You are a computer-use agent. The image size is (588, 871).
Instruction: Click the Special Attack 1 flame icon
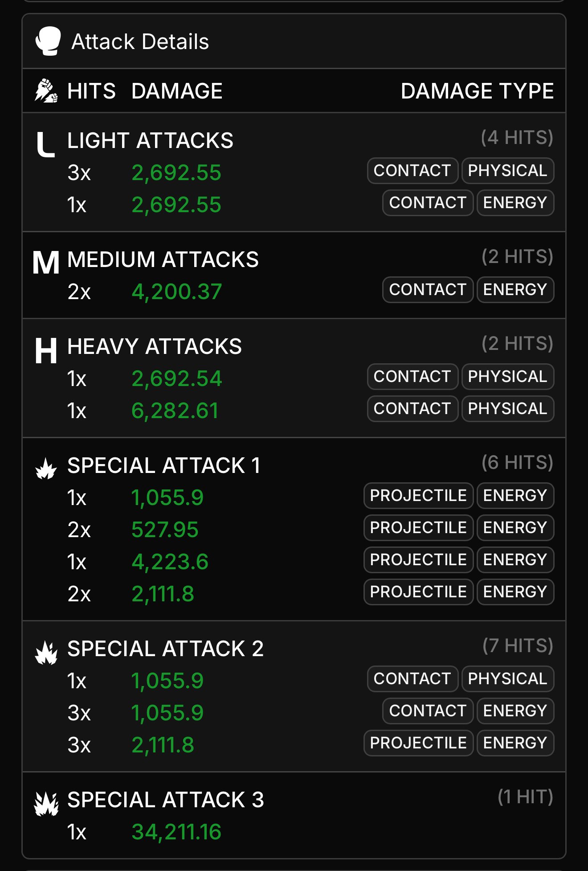[46, 468]
